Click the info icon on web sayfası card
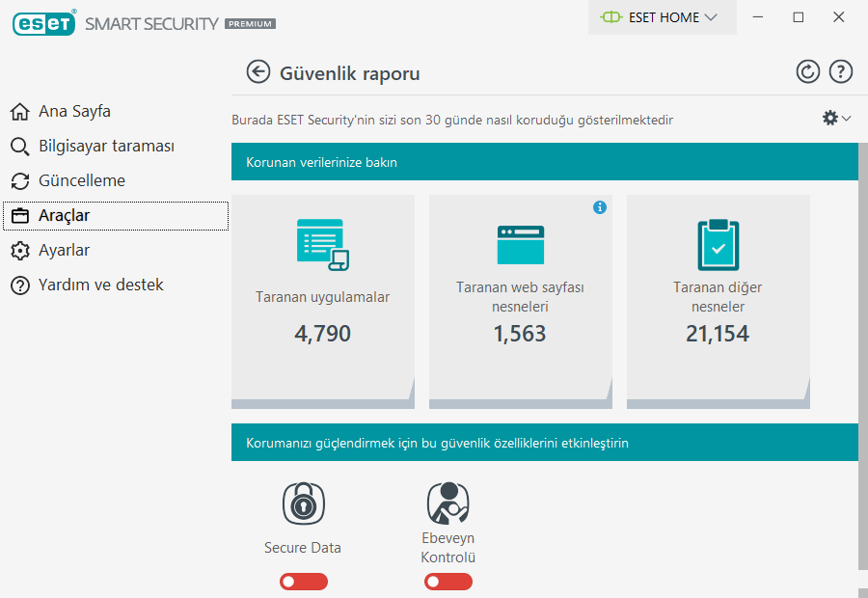The image size is (868, 598). tap(600, 207)
